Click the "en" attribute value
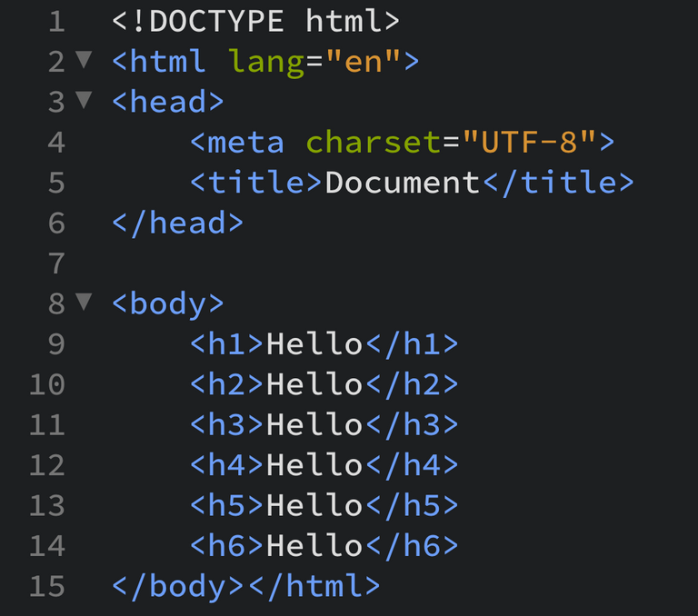The width and height of the screenshot is (698, 616). click(x=363, y=61)
